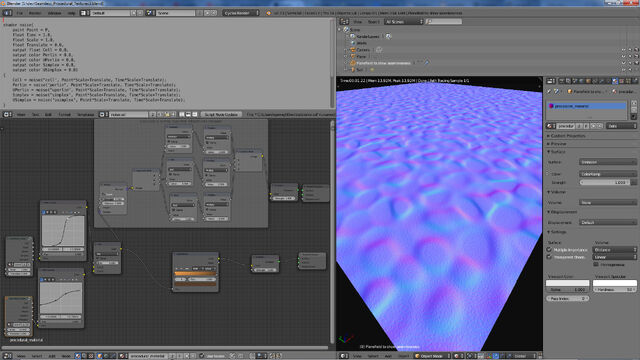Open the outliner View menu
The width and height of the screenshot is (640, 360).
click(x=358, y=22)
